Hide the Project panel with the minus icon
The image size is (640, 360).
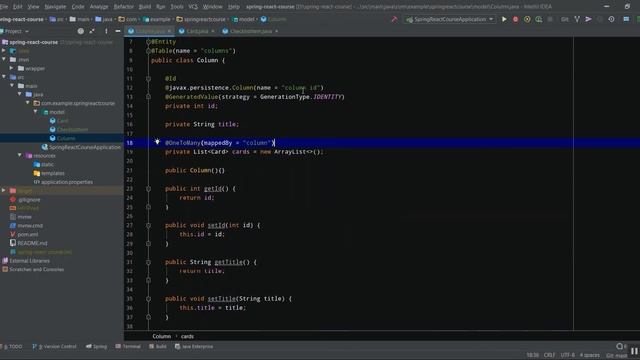tap(118, 31)
